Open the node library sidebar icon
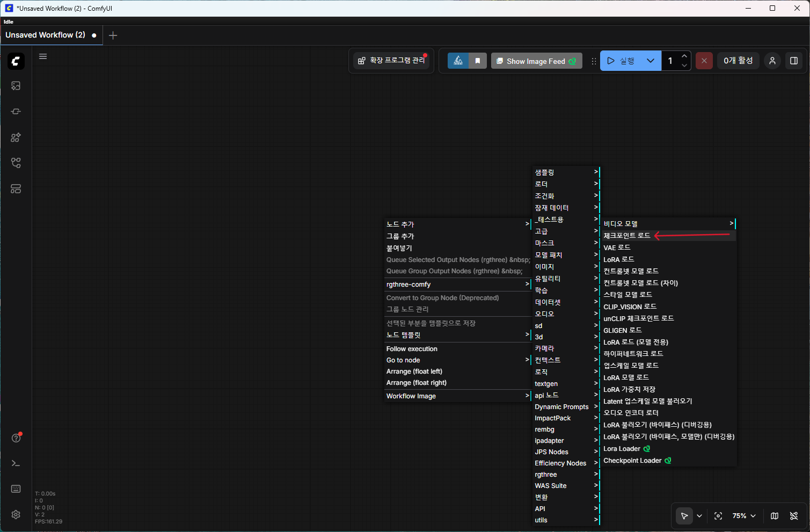 click(x=16, y=112)
